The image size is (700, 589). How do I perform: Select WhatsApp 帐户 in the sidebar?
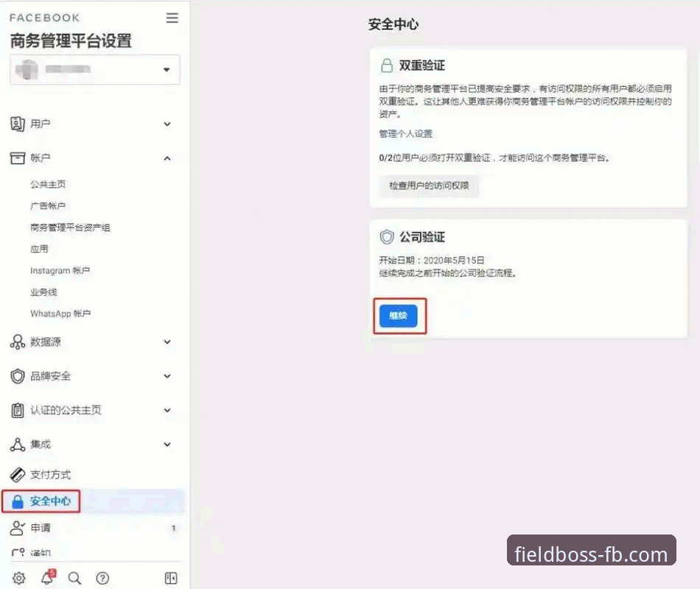[59, 314]
